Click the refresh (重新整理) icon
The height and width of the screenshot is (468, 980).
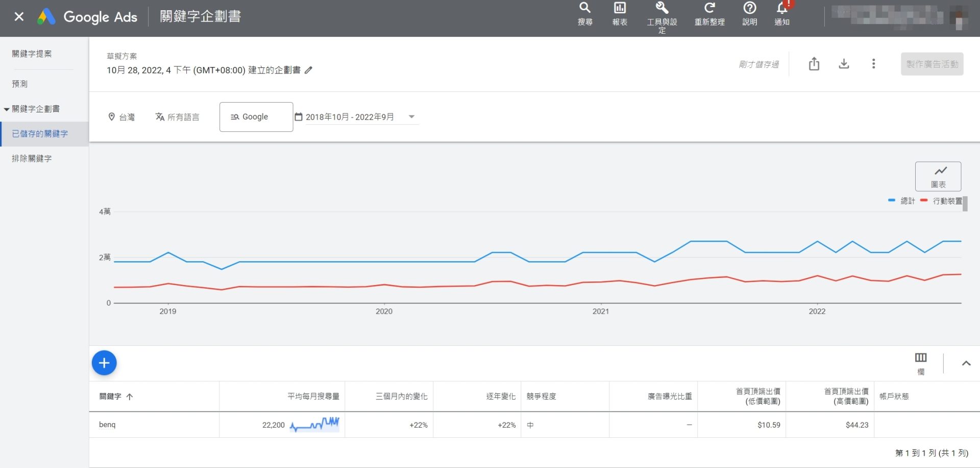click(709, 9)
